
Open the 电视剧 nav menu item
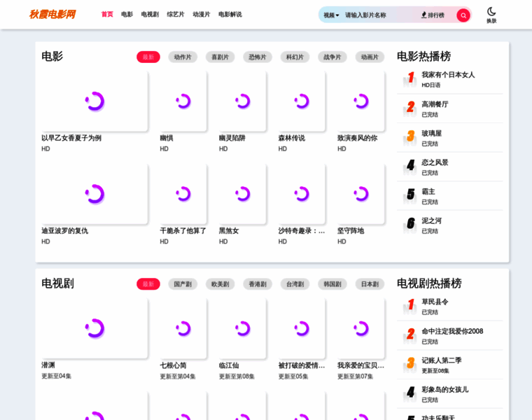[x=150, y=14]
